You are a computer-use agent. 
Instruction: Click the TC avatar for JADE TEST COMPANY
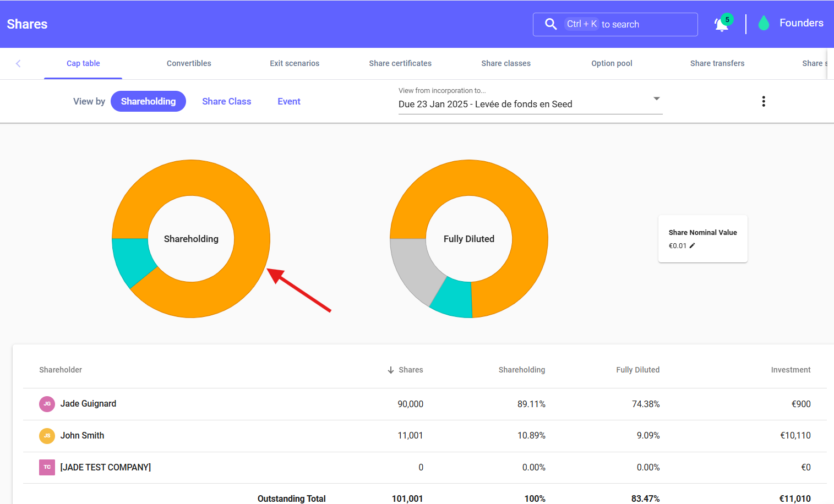pos(47,467)
